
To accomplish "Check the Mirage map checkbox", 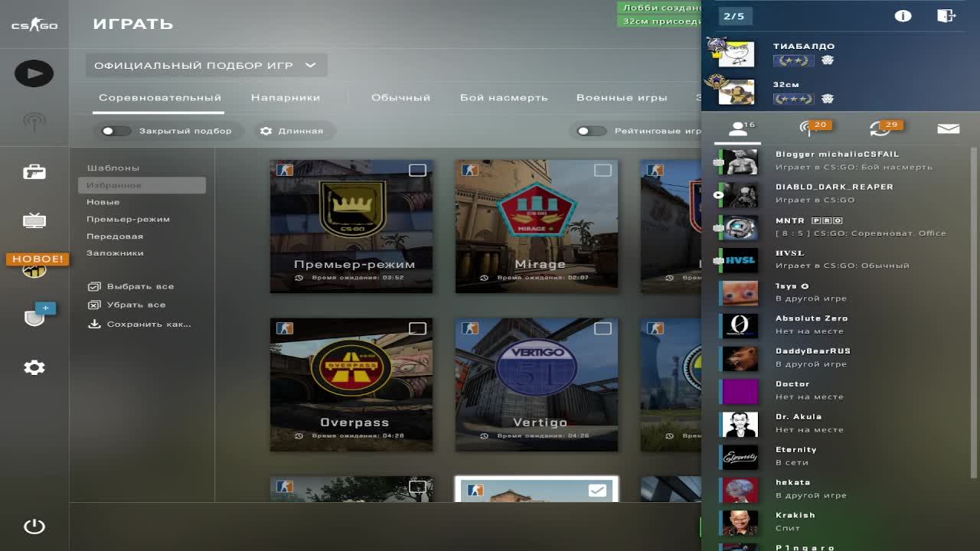I will [x=603, y=170].
